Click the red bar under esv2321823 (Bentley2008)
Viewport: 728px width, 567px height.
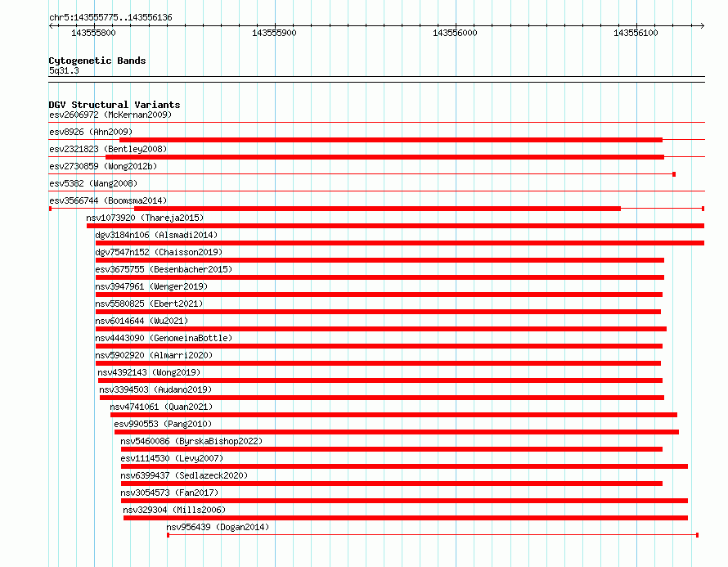pos(385,157)
